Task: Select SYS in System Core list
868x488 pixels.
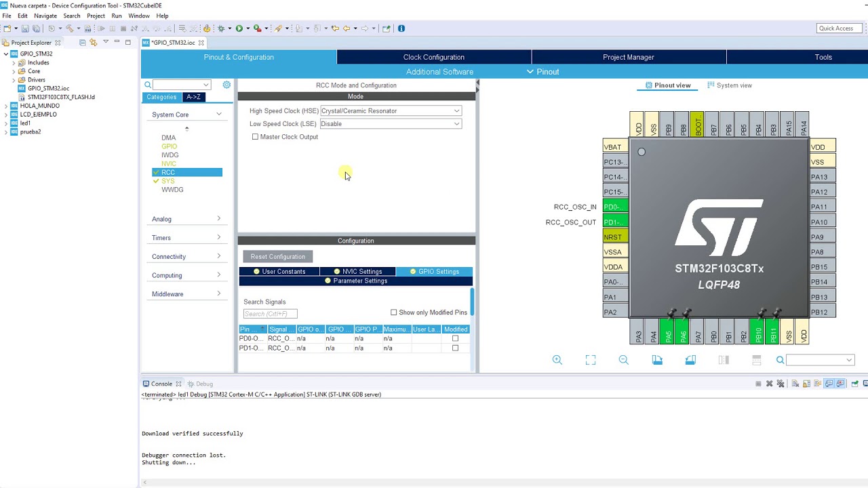Action: (168, 181)
